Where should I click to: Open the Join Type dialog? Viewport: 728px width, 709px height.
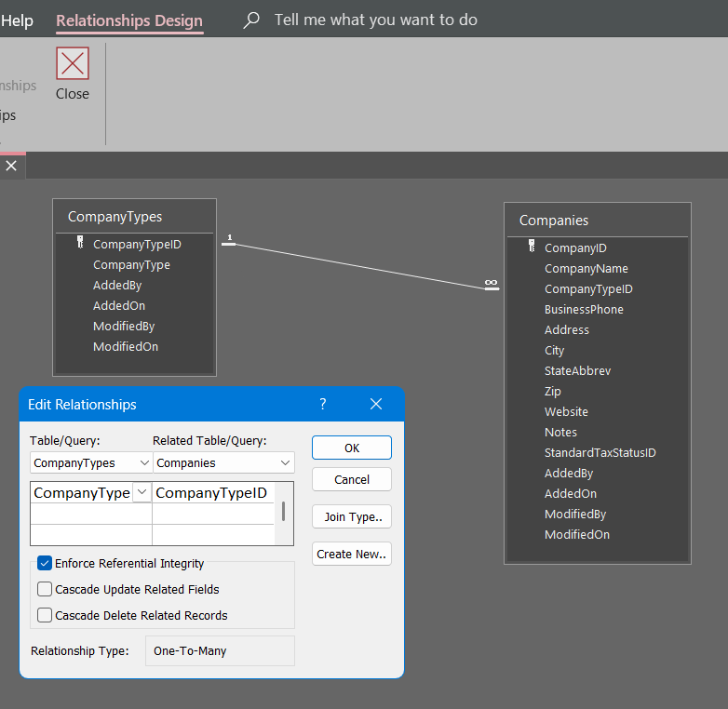coord(352,516)
